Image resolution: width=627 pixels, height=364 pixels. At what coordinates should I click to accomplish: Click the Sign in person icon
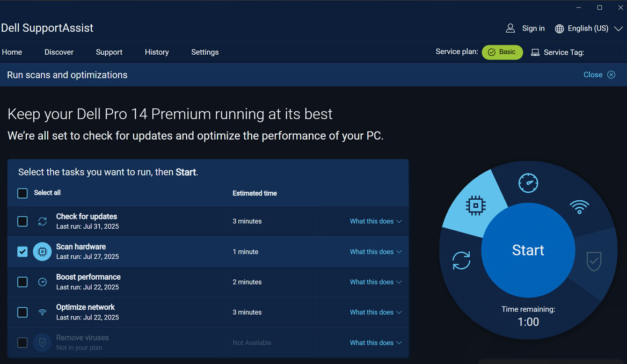509,28
